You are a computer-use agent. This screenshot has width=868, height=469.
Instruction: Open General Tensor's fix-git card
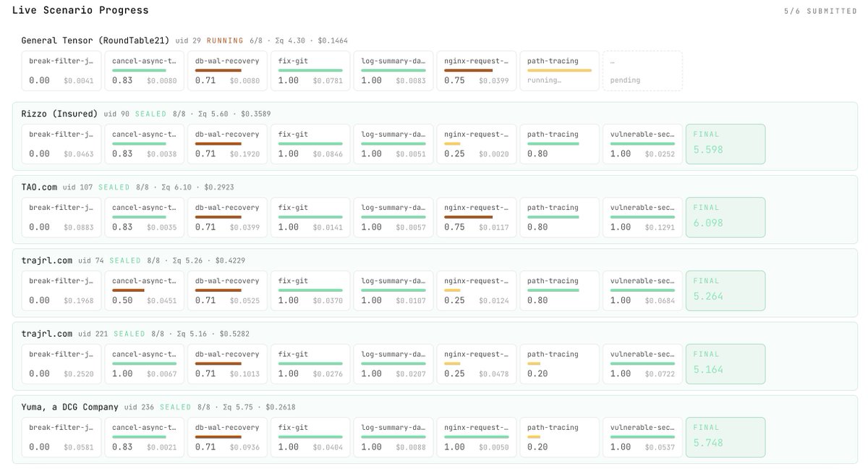pos(311,71)
